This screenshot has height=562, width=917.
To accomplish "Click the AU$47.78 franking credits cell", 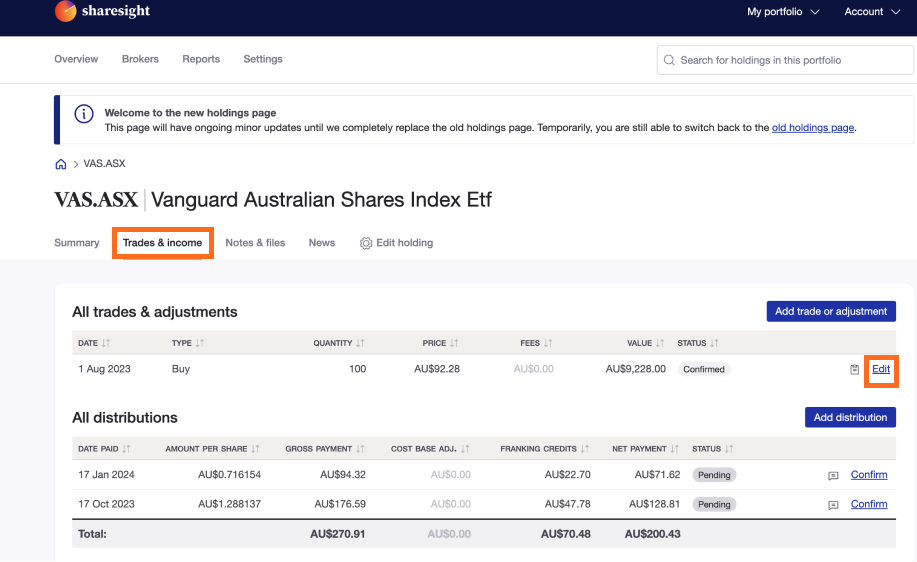I will point(567,504).
